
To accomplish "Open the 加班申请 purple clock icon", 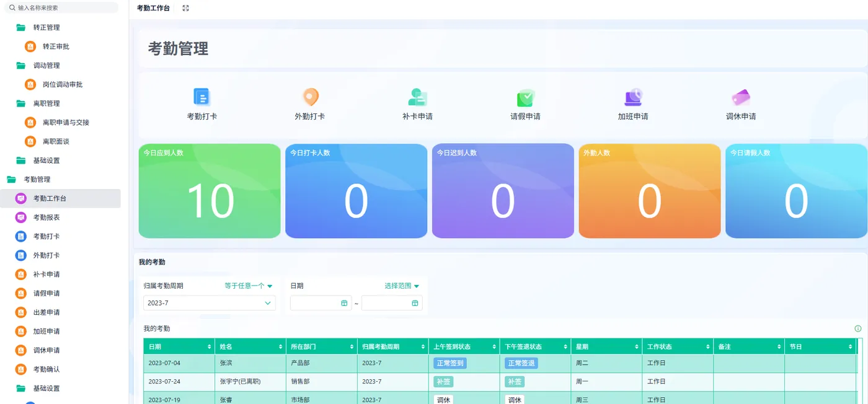I will (633, 97).
